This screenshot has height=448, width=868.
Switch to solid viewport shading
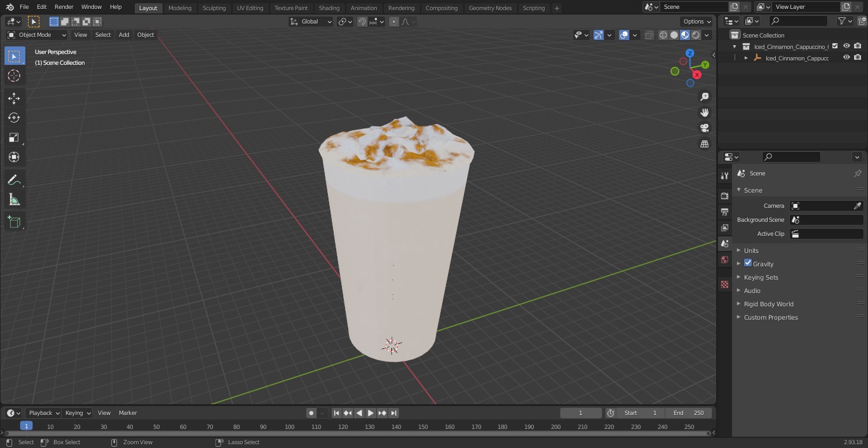[x=674, y=35]
